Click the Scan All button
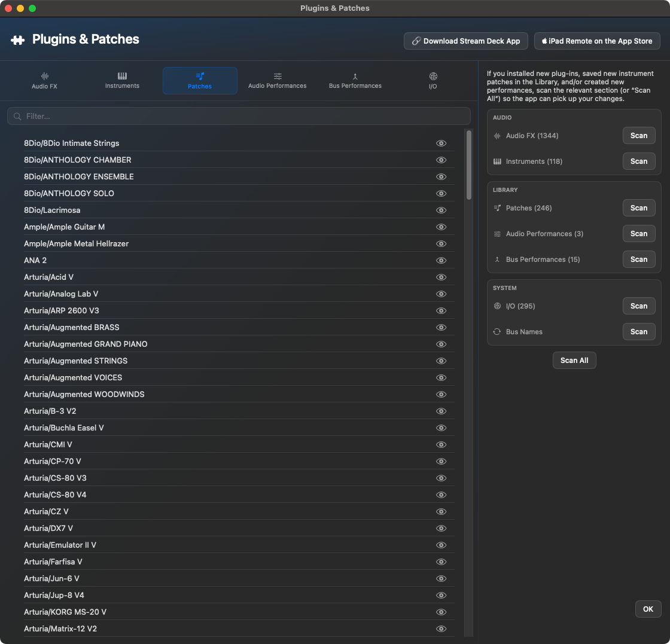670x644 pixels. point(574,361)
